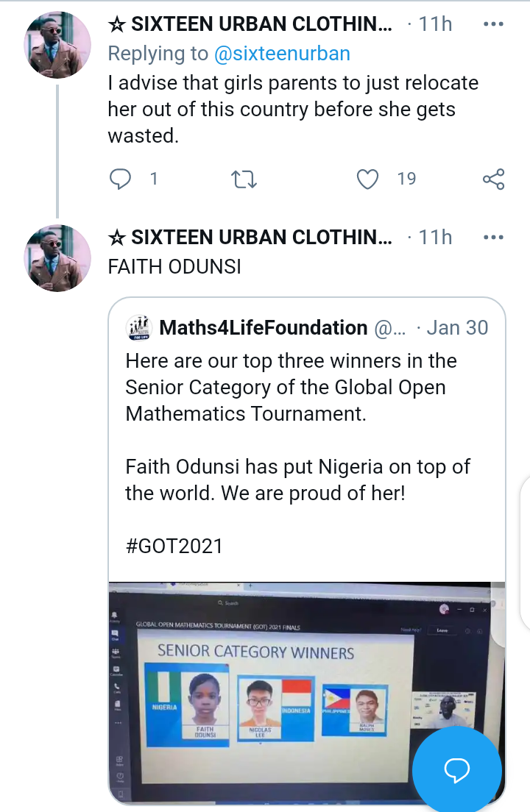Open more options on FAITH ODUNSI tweet
This screenshot has height=812, width=530.
[x=493, y=237]
